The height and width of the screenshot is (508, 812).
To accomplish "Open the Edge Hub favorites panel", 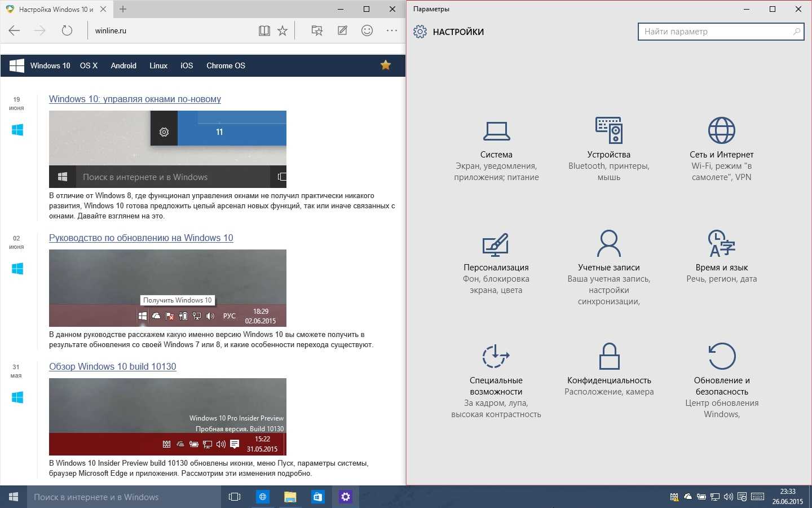I will pyautogui.click(x=317, y=31).
